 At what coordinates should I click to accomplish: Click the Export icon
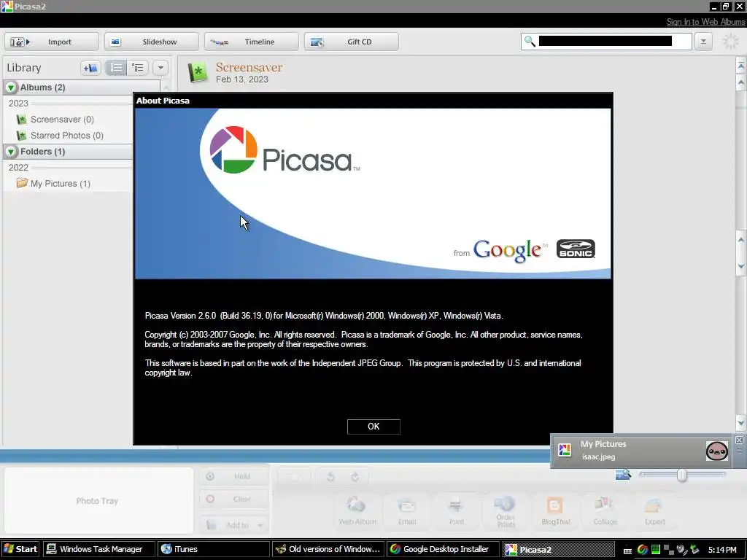654,510
